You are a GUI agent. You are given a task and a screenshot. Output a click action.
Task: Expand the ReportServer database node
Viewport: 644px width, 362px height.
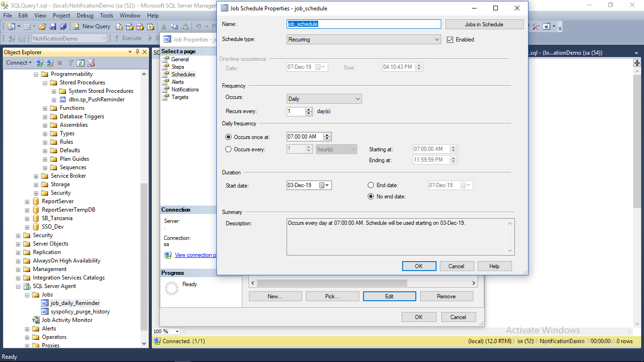27,201
